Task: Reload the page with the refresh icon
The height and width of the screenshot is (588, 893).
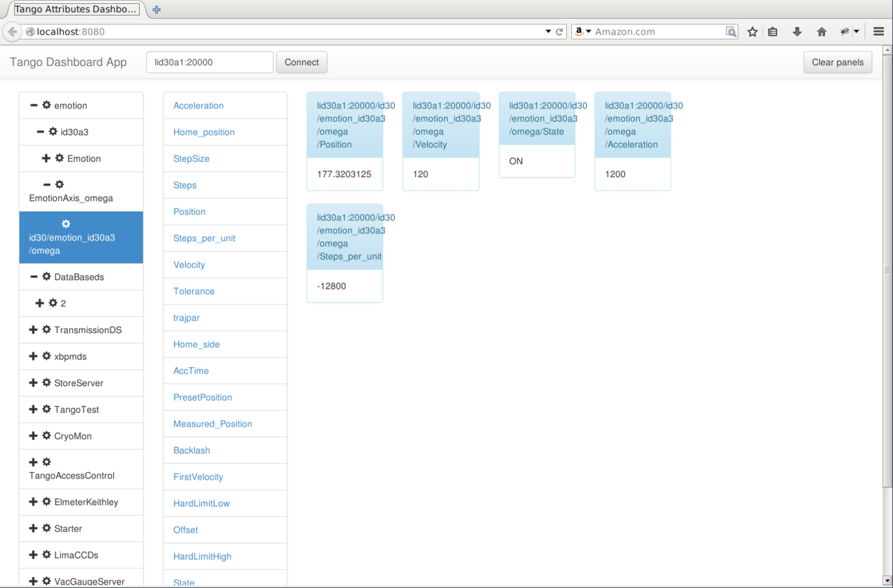Action: [560, 31]
